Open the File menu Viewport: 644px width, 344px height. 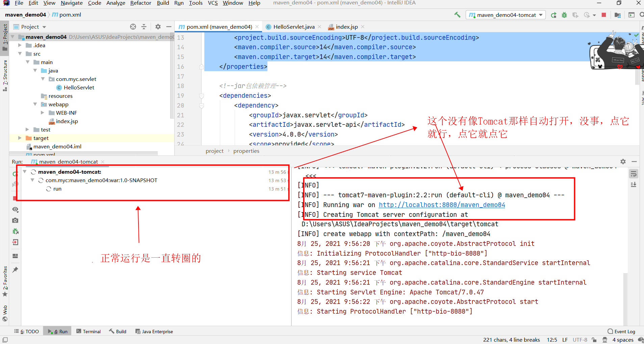[x=19, y=3]
